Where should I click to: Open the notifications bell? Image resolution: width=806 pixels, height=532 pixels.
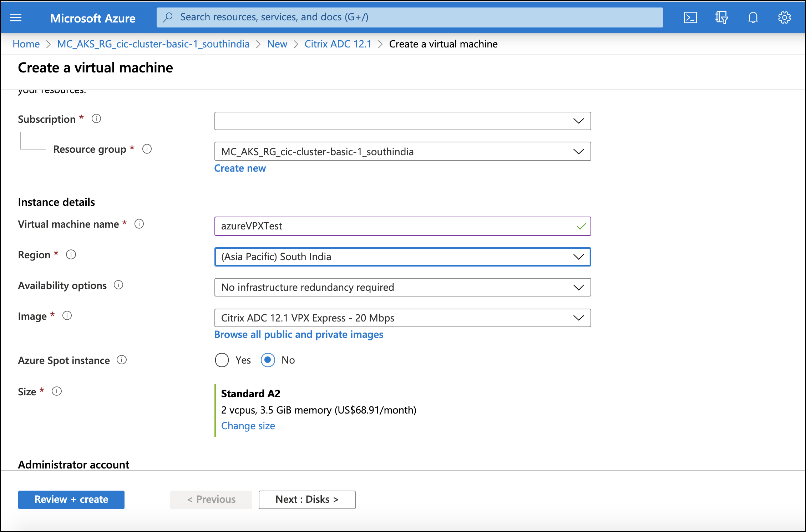(753, 17)
